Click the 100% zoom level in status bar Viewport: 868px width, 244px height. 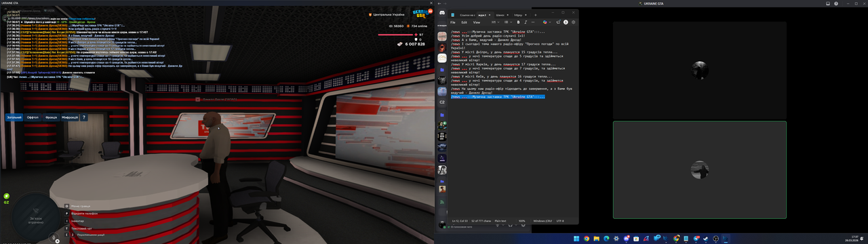tap(522, 220)
